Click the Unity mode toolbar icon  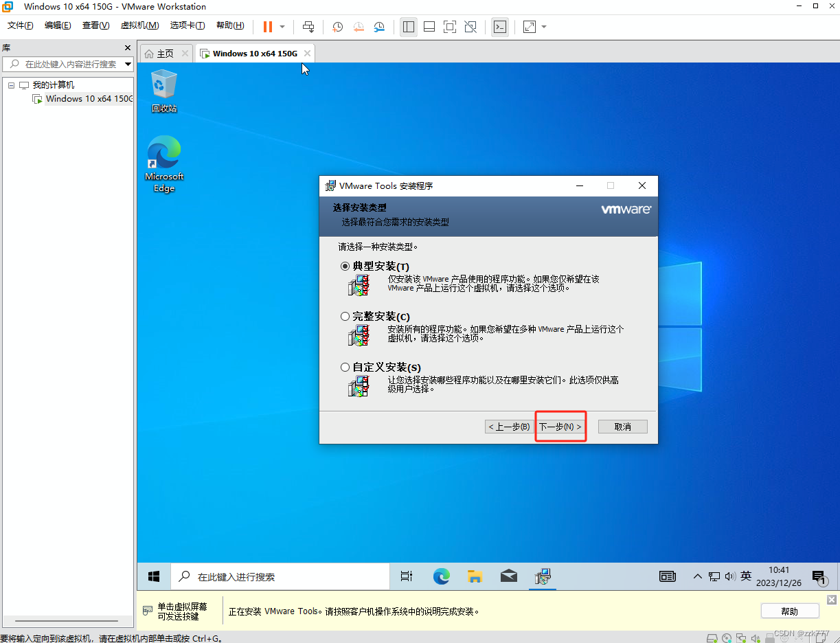point(470,27)
